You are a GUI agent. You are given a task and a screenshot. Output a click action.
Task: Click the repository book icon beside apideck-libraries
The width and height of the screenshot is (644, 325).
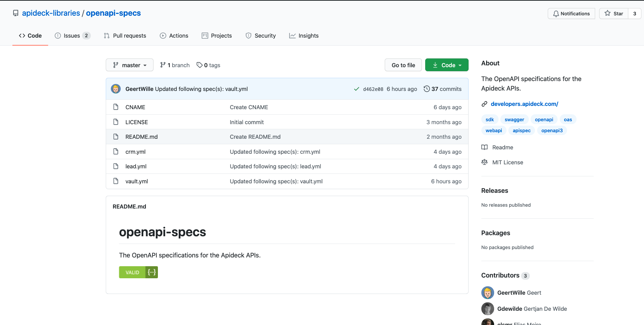(x=16, y=13)
